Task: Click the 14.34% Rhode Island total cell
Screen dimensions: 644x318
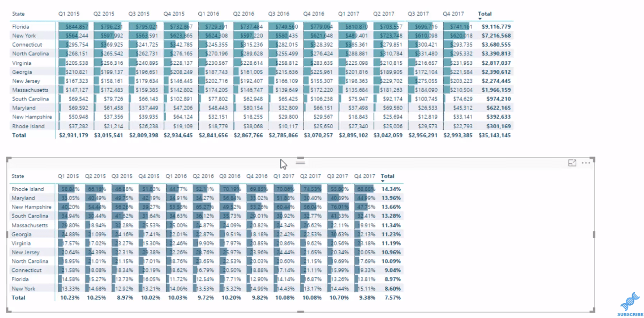Action: point(391,189)
